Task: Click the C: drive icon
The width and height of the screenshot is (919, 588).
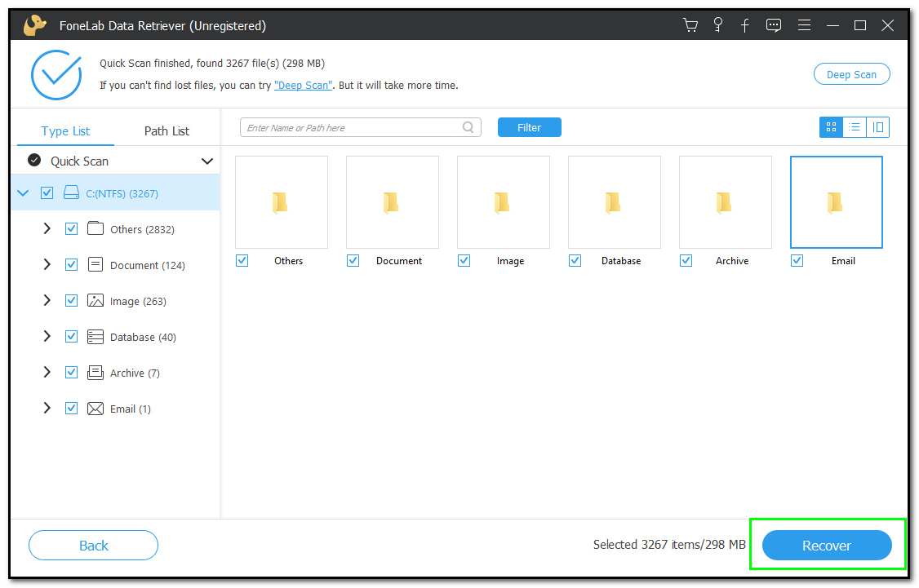Action: (x=72, y=192)
